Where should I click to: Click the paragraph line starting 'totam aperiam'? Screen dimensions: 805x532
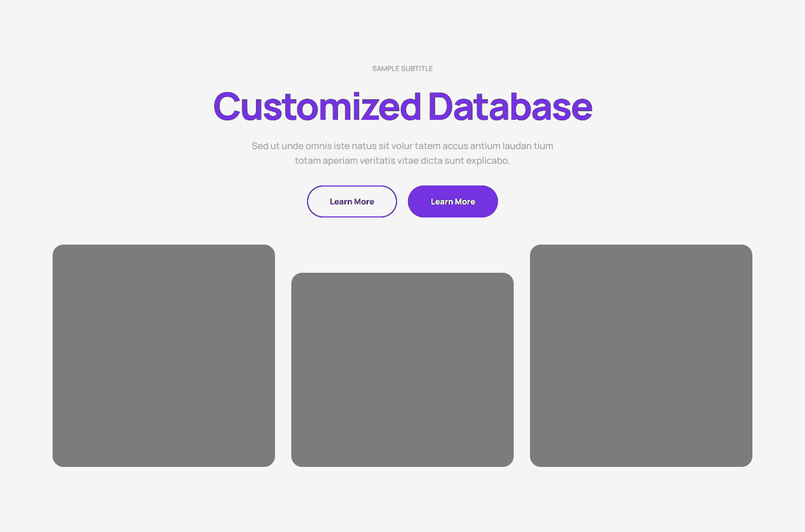coord(402,161)
